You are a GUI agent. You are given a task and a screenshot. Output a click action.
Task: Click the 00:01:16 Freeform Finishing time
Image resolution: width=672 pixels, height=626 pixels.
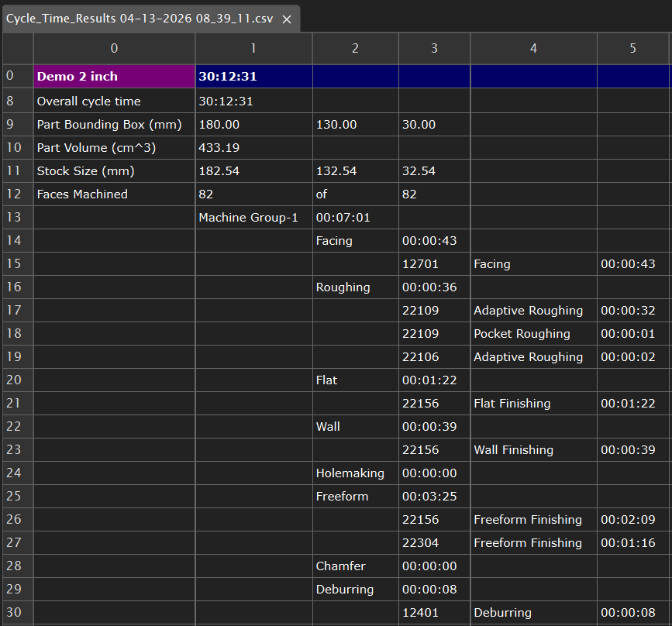point(632,542)
